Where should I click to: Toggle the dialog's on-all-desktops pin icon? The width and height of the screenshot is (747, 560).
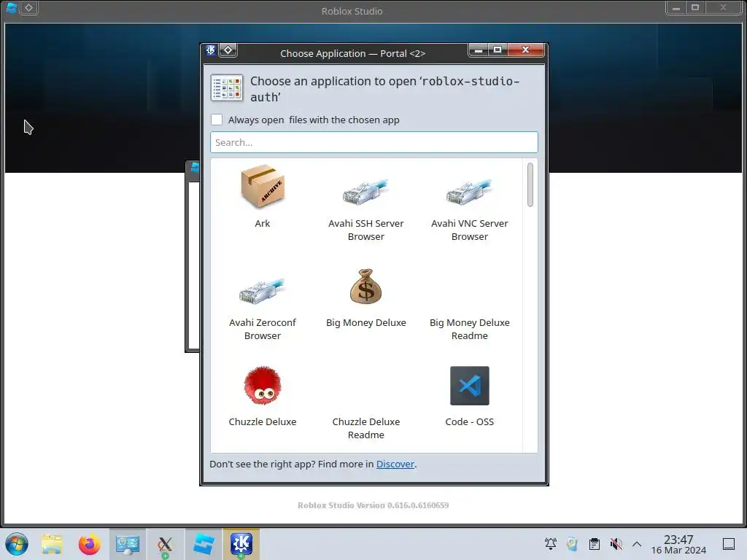pyautogui.click(x=228, y=50)
